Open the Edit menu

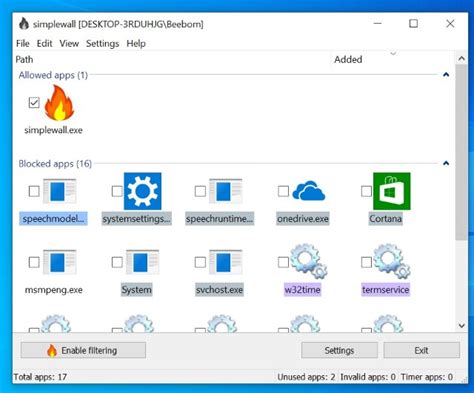click(x=44, y=44)
